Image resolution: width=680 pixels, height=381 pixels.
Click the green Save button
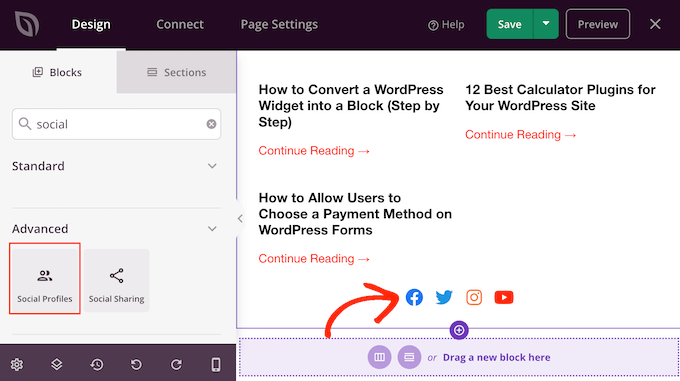[x=510, y=24]
